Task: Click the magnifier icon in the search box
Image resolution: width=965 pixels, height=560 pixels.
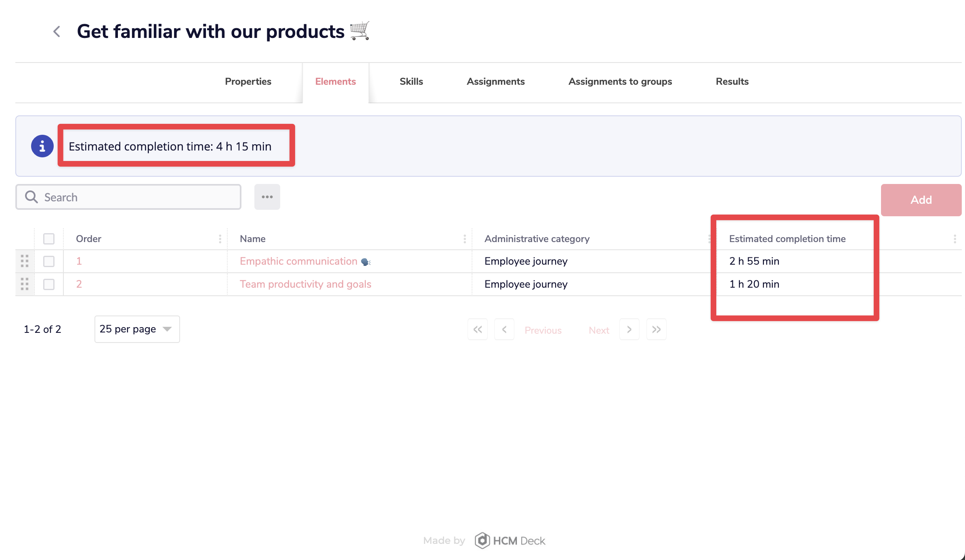Action: [31, 197]
